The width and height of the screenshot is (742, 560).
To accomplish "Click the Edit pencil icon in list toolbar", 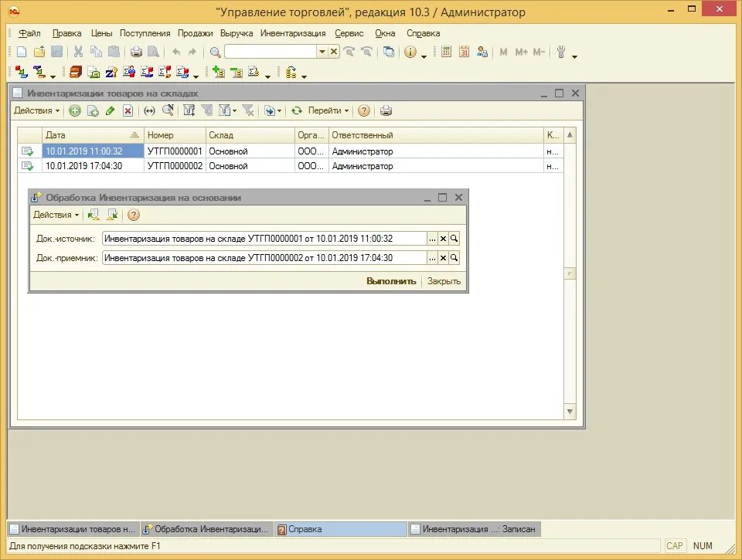I will (111, 110).
